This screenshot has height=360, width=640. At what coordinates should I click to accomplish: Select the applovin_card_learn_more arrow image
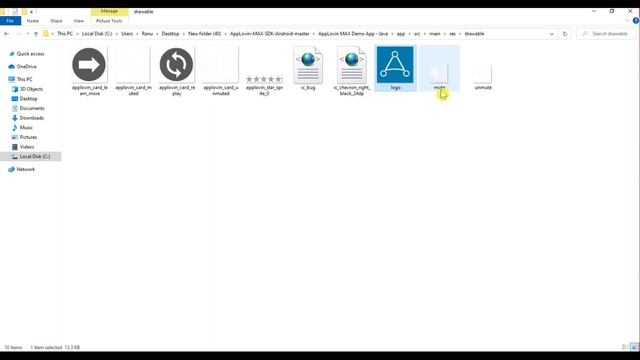pyautogui.click(x=89, y=64)
